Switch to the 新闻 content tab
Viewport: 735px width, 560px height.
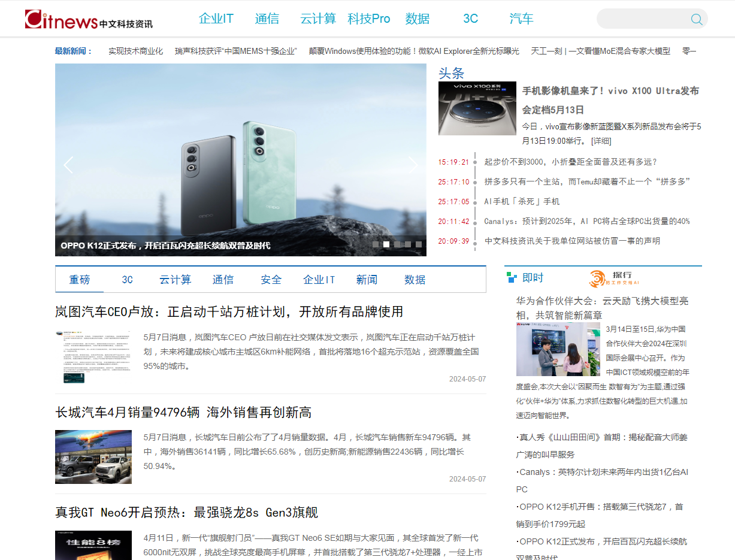click(367, 280)
